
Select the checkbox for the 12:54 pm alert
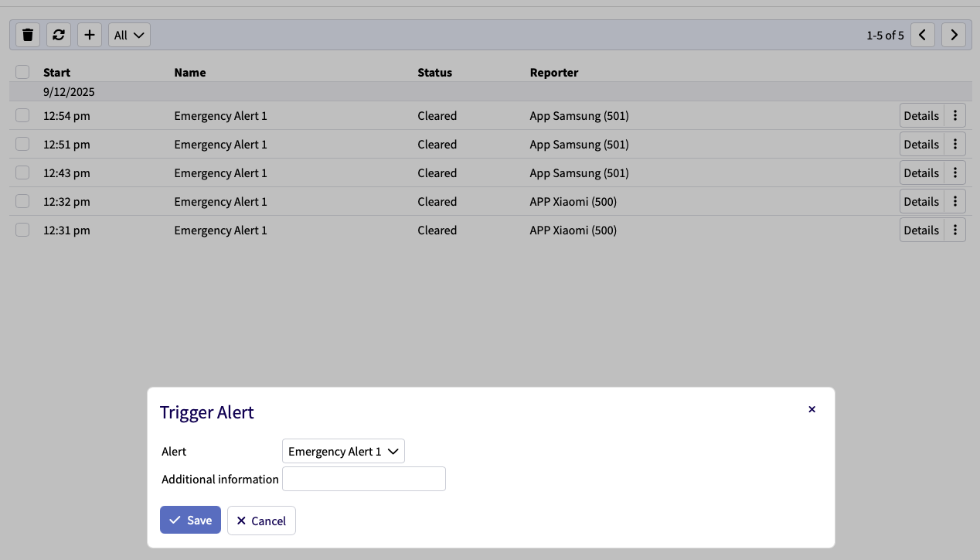point(22,114)
